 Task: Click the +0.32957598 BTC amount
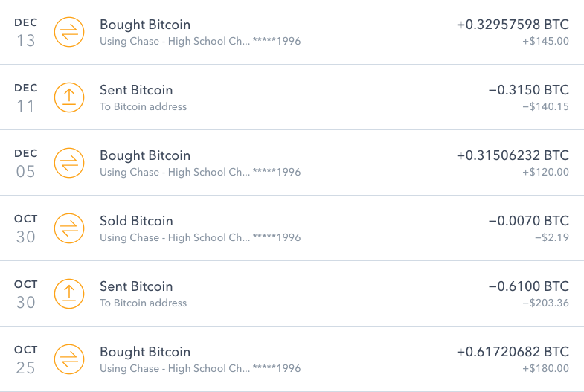[513, 25]
